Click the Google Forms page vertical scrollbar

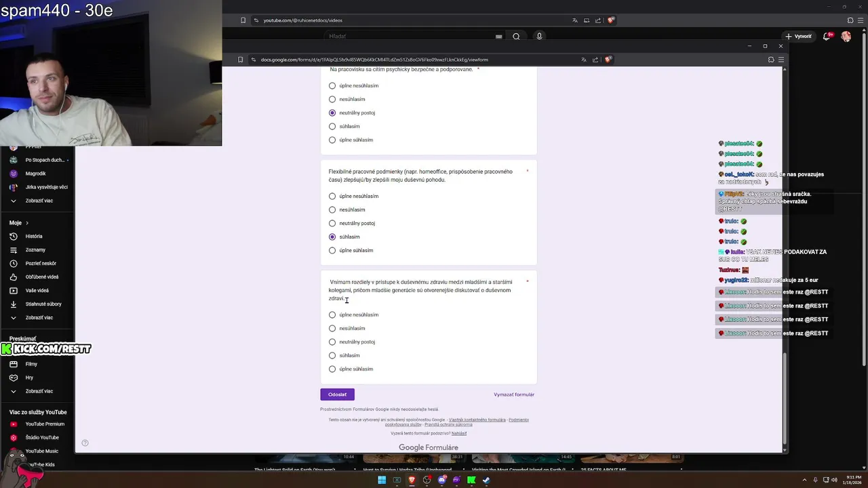click(785, 399)
